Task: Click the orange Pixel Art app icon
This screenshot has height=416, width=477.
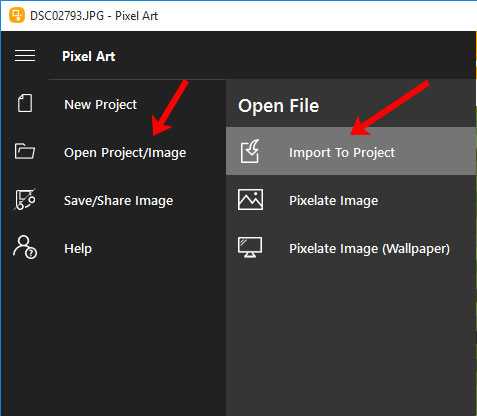Action: click(17, 16)
